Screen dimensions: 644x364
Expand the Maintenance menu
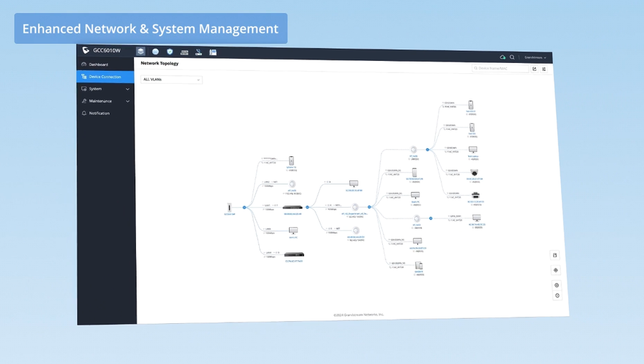pos(105,101)
